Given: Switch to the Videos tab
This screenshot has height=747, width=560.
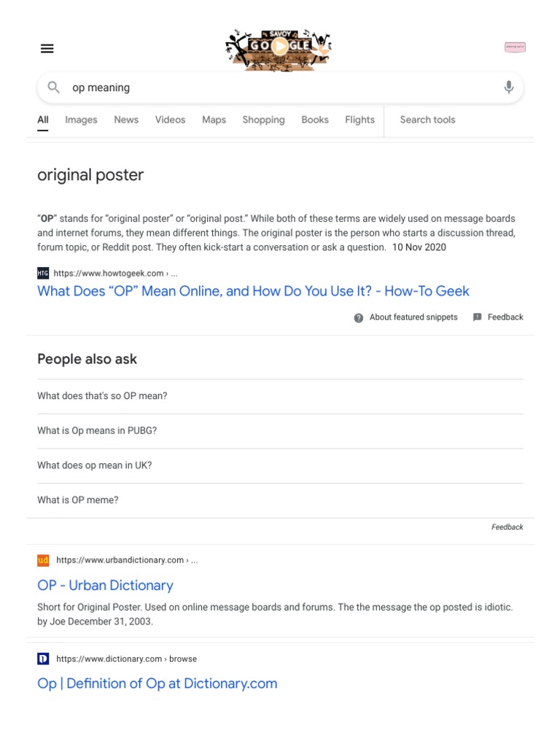Looking at the screenshot, I should (170, 120).
